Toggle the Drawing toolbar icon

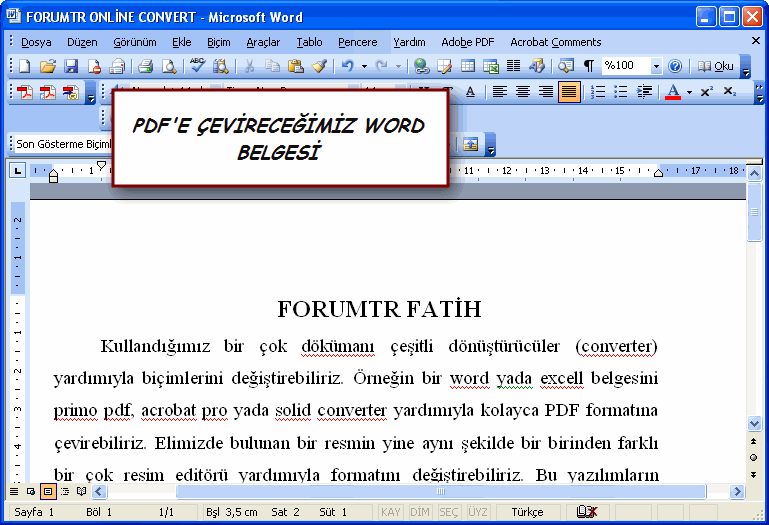[x=537, y=66]
